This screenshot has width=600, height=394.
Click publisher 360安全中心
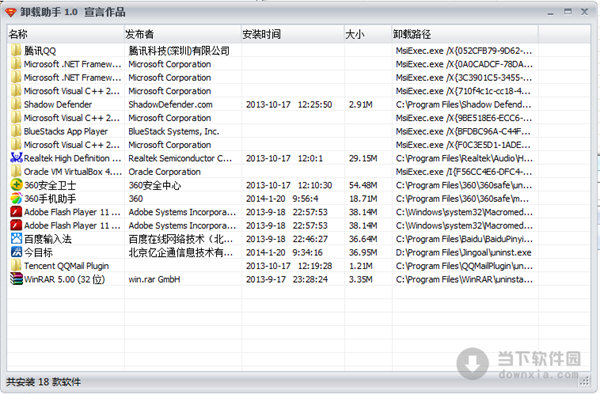click(x=155, y=185)
